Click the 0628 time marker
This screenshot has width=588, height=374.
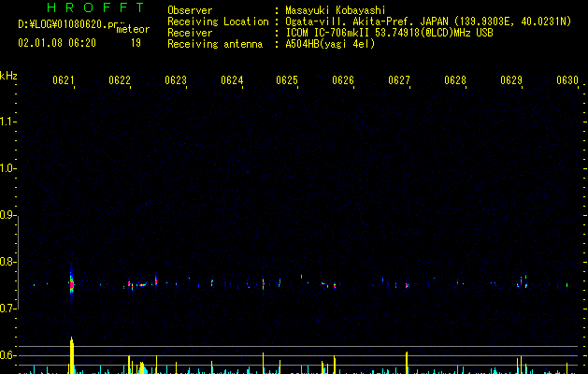455,80
